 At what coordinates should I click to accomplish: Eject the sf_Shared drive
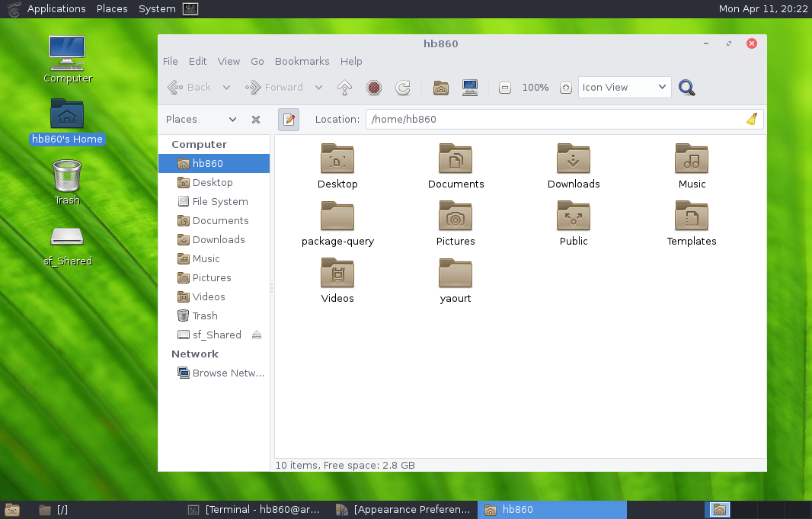pos(255,335)
